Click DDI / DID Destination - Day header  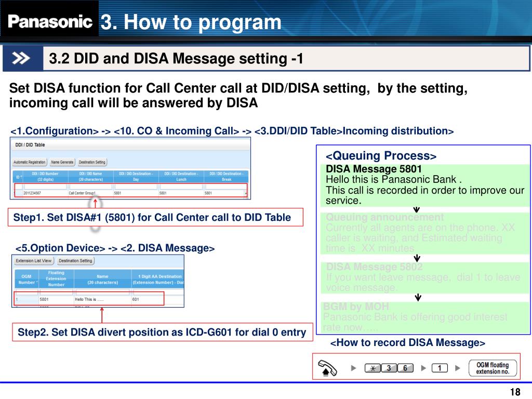136,177
